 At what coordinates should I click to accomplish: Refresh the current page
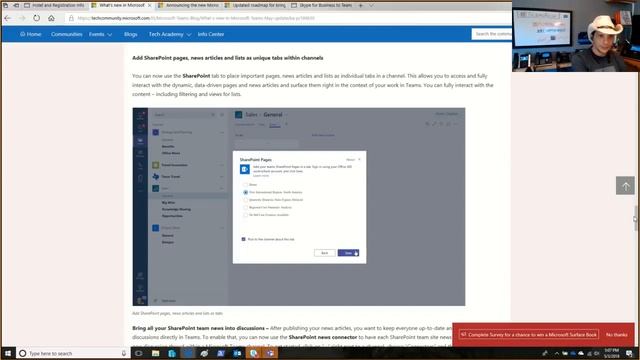click(37, 18)
